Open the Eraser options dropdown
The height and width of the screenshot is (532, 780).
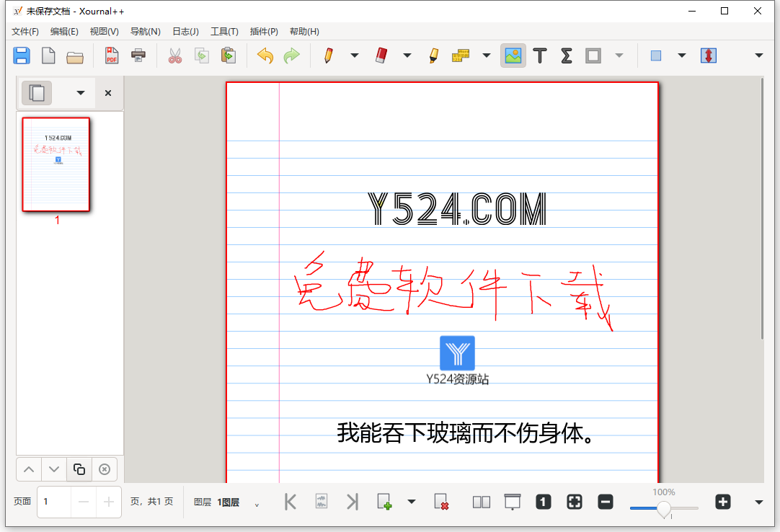point(407,56)
